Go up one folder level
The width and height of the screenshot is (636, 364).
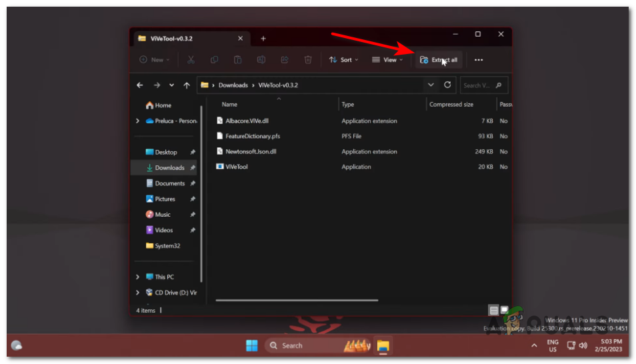point(187,85)
